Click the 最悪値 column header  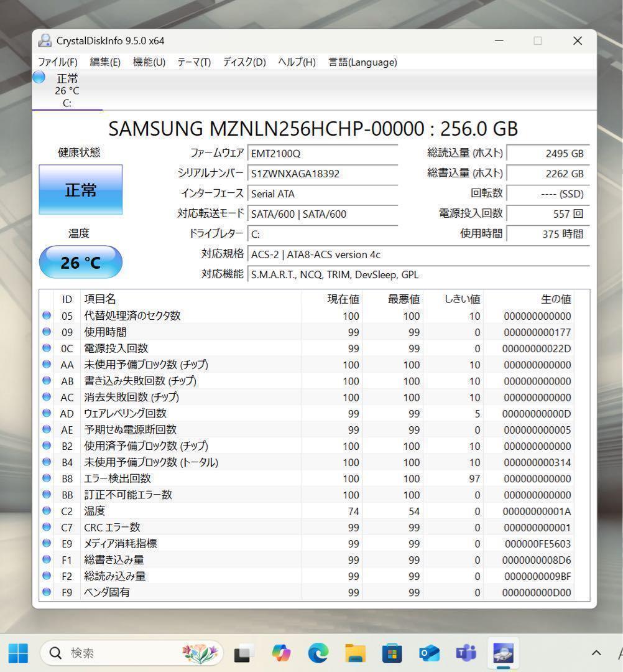point(392,299)
